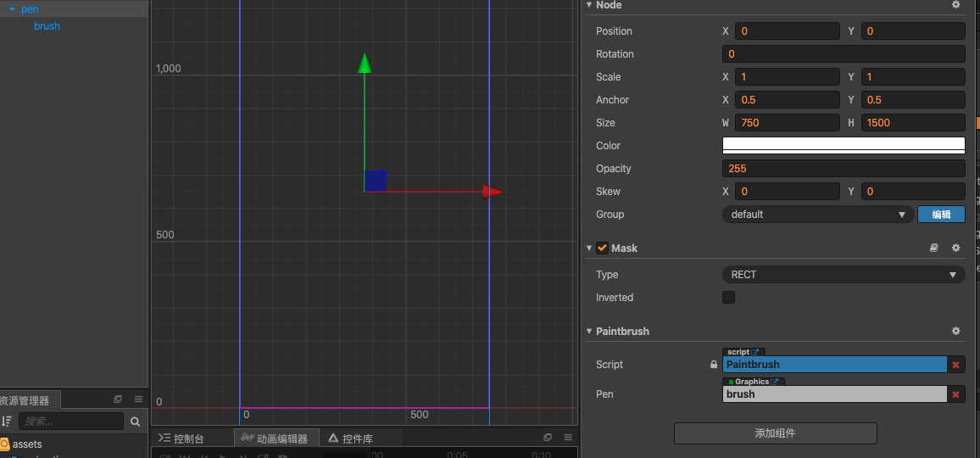Click the Opacity property label
Screen dimensions: 980x458
pyautogui.click(x=613, y=168)
